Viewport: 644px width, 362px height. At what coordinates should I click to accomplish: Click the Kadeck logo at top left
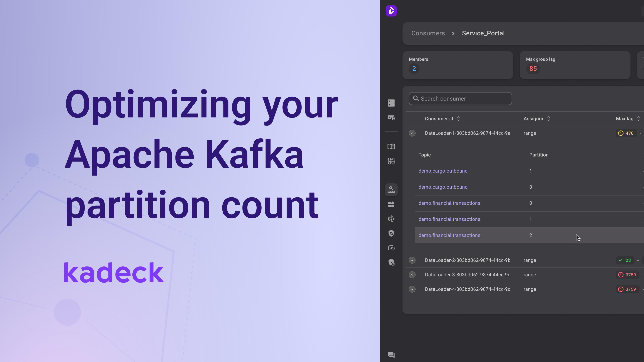click(391, 11)
